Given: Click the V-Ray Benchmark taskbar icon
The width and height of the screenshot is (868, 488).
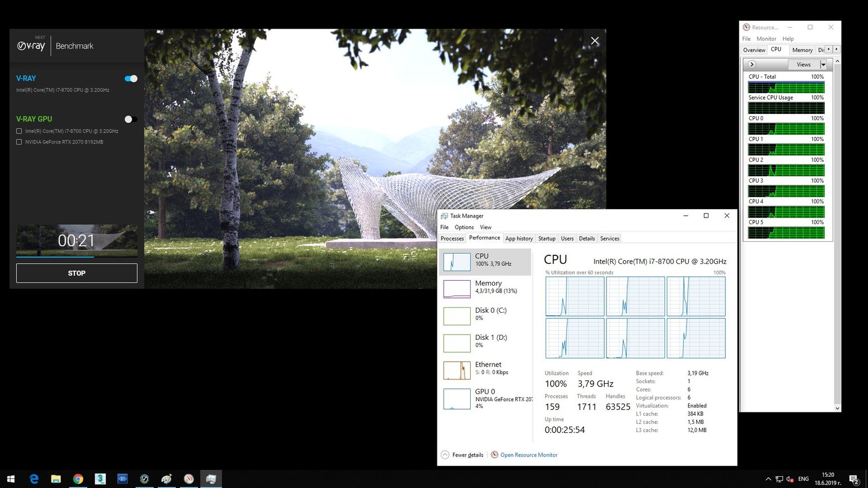Looking at the screenshot, I should click(144, 479).
